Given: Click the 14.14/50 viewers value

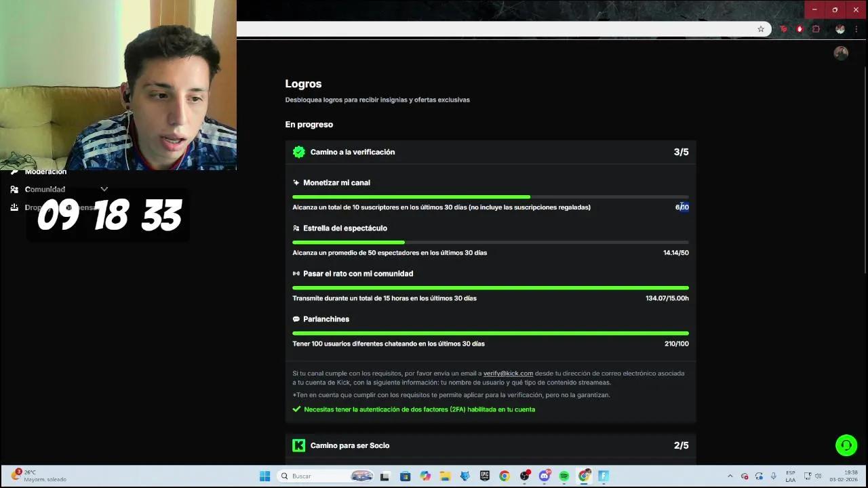Looking at the screenshot, I should click(675, 253).
